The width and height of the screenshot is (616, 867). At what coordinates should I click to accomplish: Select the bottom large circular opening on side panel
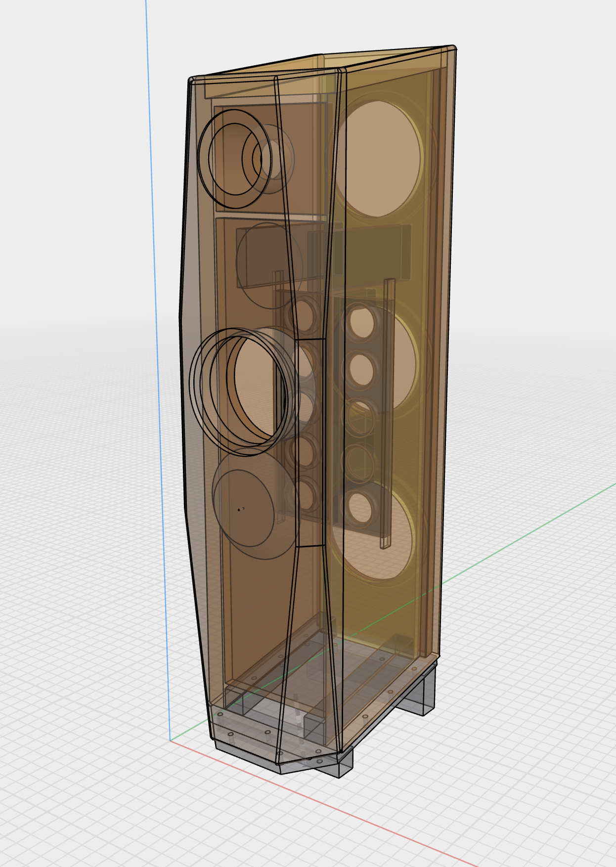372,530
